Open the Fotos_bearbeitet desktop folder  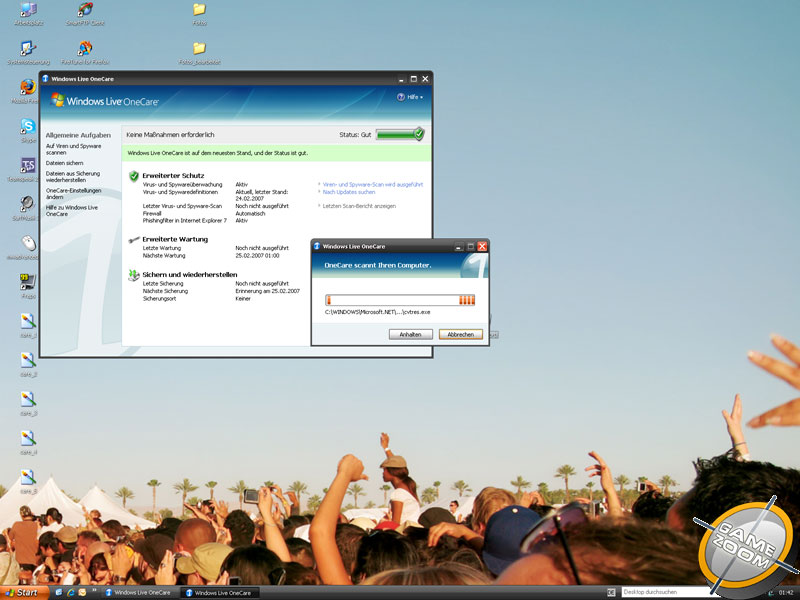[x=199, y=53]
